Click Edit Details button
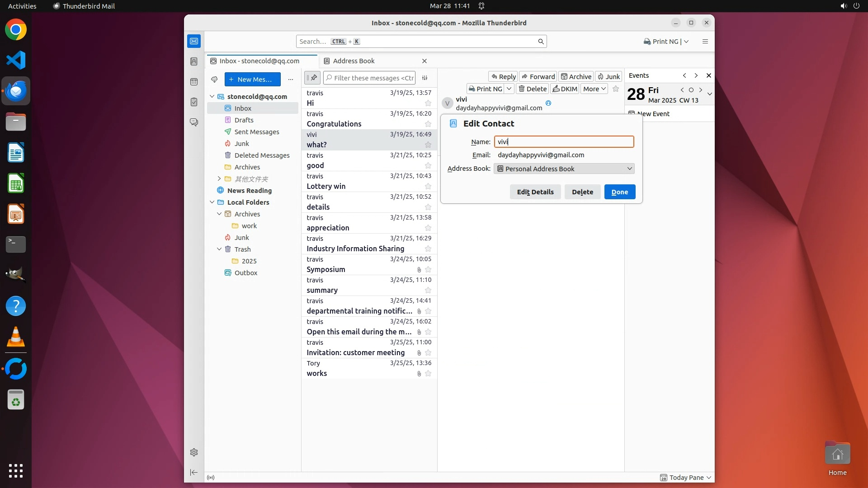The height and width of the screenshot is (488, 868). 535,192
